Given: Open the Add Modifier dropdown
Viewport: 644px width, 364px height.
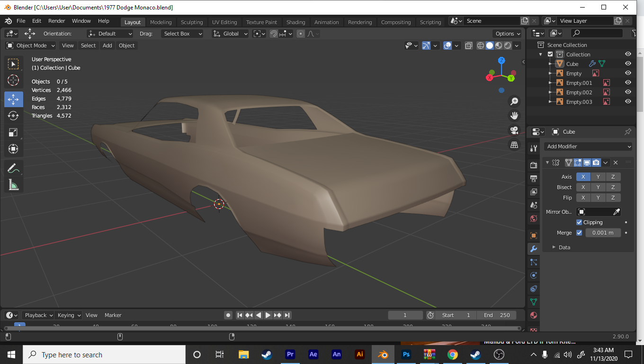Looking at the screenshot, I should pyautogui.click(x=588, y=146).
